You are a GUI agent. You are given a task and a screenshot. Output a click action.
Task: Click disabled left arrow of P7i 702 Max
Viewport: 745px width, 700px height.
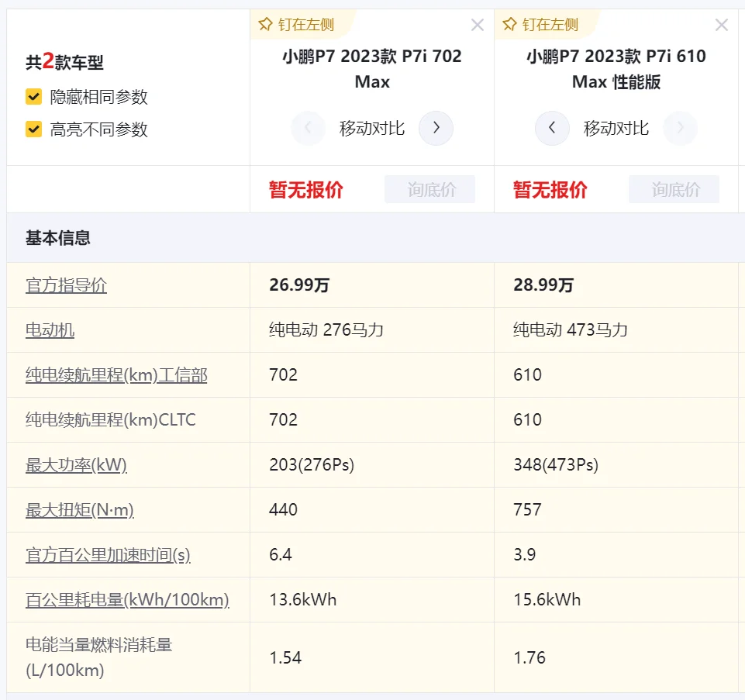pyautogui.click(x=309, y=128)
